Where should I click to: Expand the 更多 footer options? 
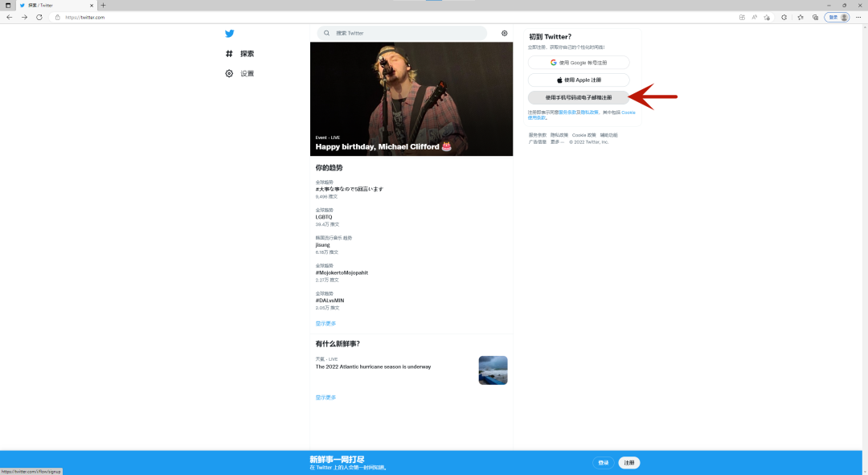557,141
